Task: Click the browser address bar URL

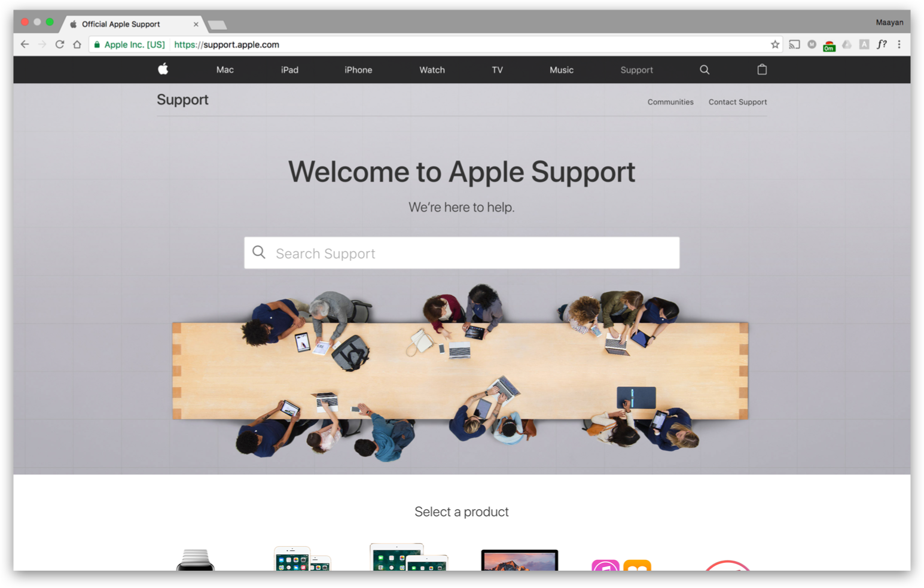Action: click(227, 44)
